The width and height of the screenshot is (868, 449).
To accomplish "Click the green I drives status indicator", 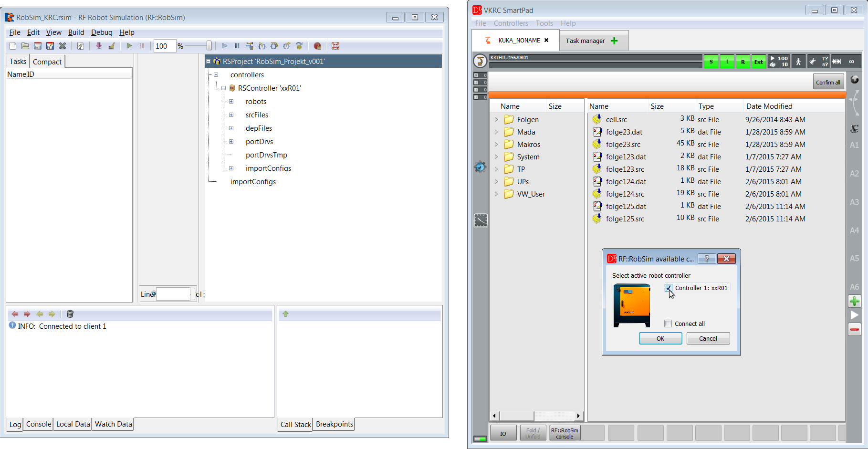I will 727,62.
